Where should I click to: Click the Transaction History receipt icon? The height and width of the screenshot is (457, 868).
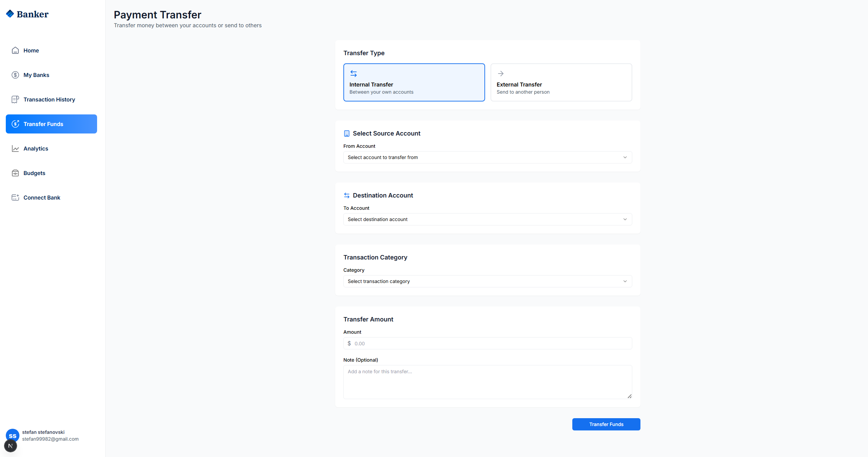click(15, 99)
